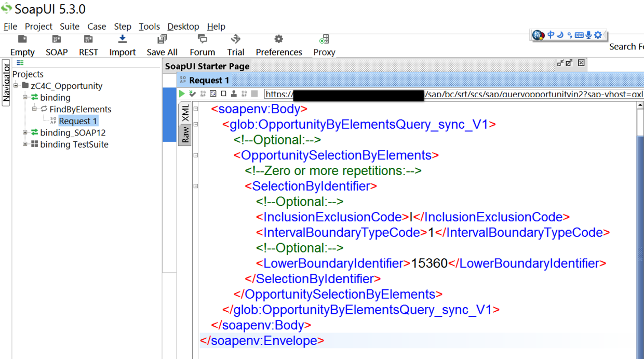Click the gray stop square beside the URL field
Image resolution: width=644 pixels, height=359 pixels.
tap(254, 94)
